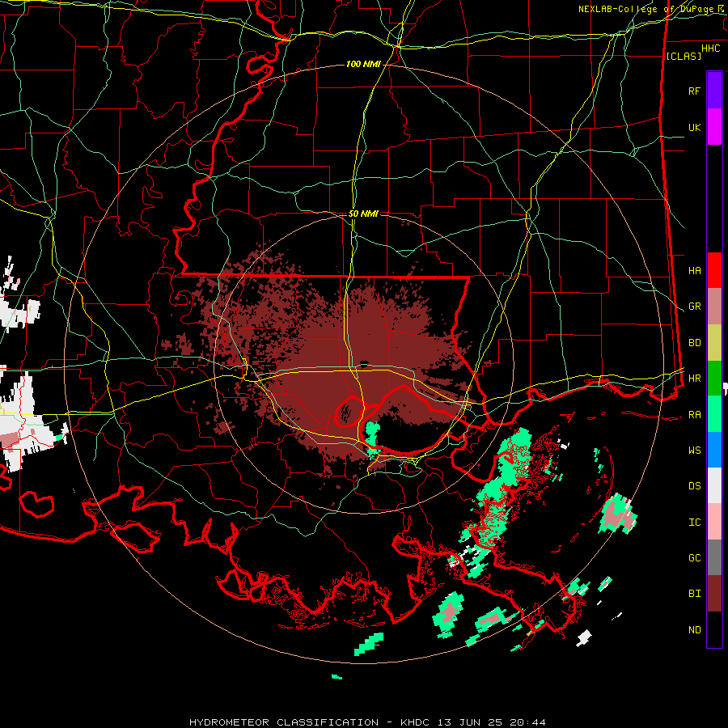Click the GC legend label
Image resolution: width=728 pixels, height=728 pixels.
pos(694,558)
